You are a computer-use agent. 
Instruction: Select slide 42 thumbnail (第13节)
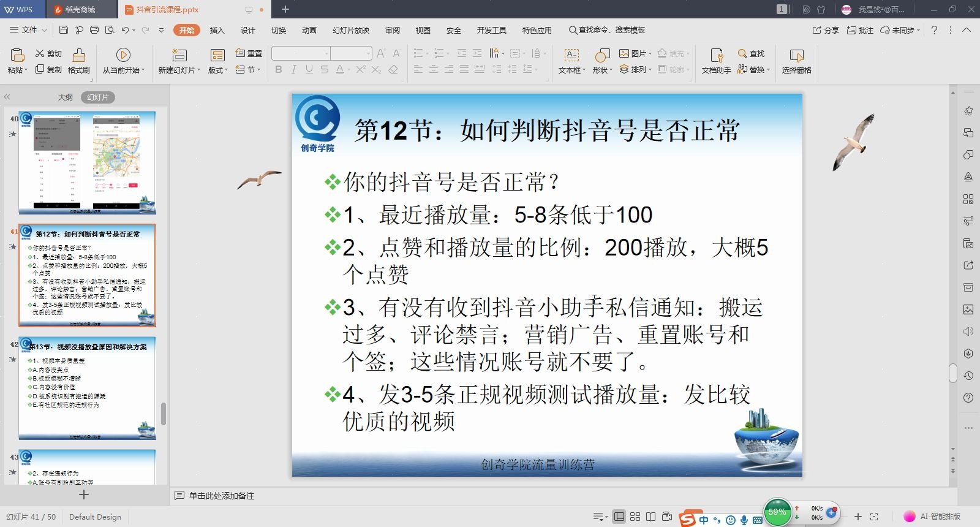click(x=87, y=388)
